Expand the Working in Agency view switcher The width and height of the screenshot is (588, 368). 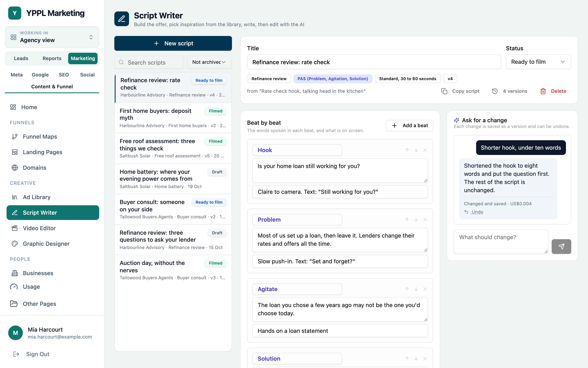pos(52,37)
